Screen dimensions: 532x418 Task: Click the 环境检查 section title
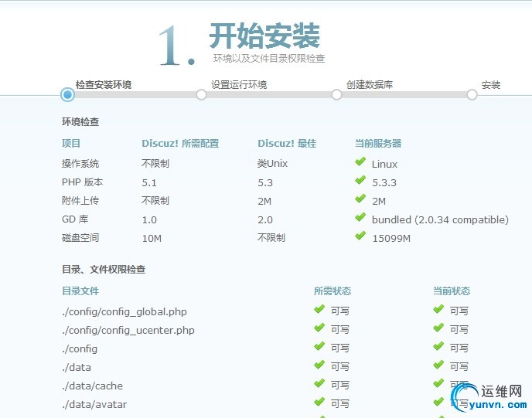pyautogui.click(x=80, y=122)
